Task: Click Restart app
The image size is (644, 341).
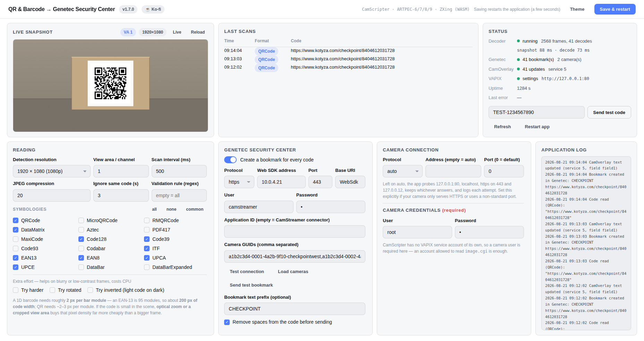Action: point(537,127)
